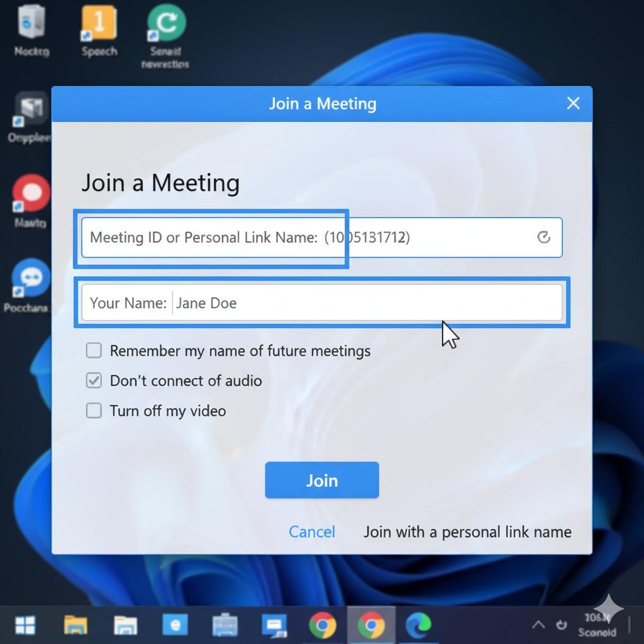The image size is (644, 644).
Task: Launch Microsoft Edge from the taskbar
Action: pyautogui.click(x=418, y=625)
